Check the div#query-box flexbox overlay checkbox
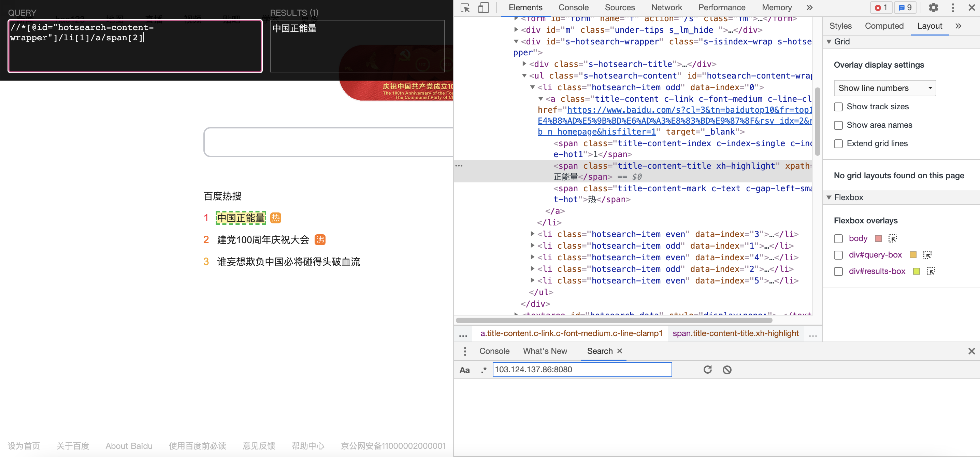Viewport: 980px width, 457px height. [x=838, y=255]
